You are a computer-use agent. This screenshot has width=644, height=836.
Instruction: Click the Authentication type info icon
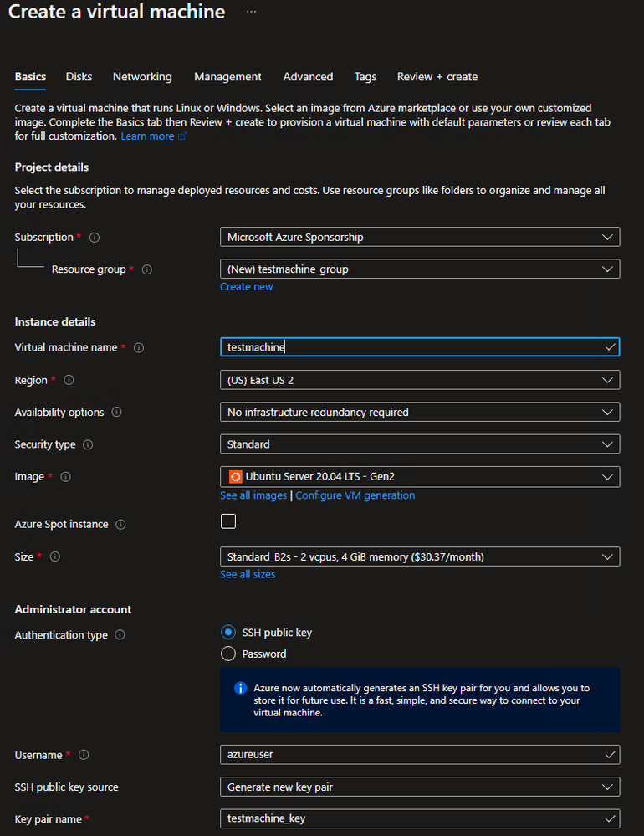pos(120,634)
